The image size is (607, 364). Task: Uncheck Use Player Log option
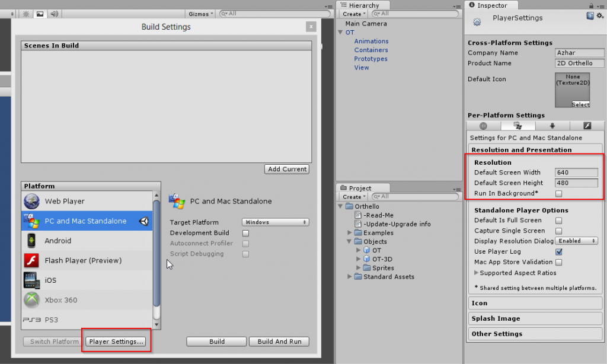pyautogui.click(x=558, y=252)
